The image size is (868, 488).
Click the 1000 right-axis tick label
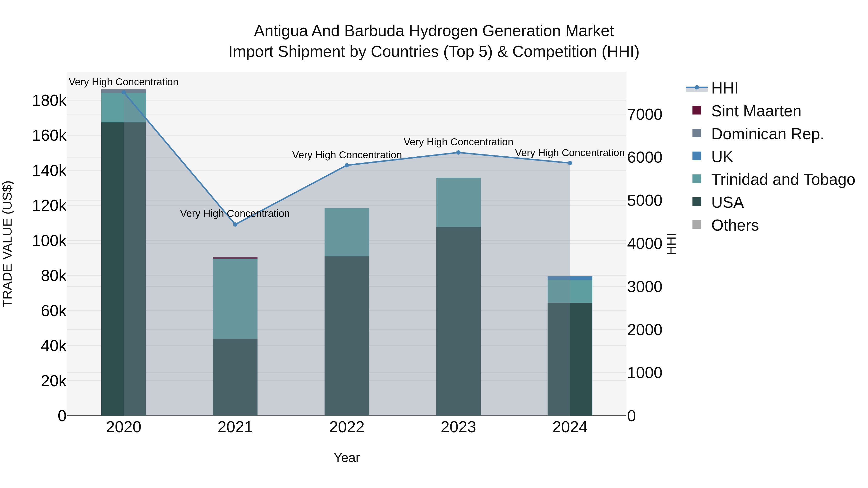click(644, 373)
